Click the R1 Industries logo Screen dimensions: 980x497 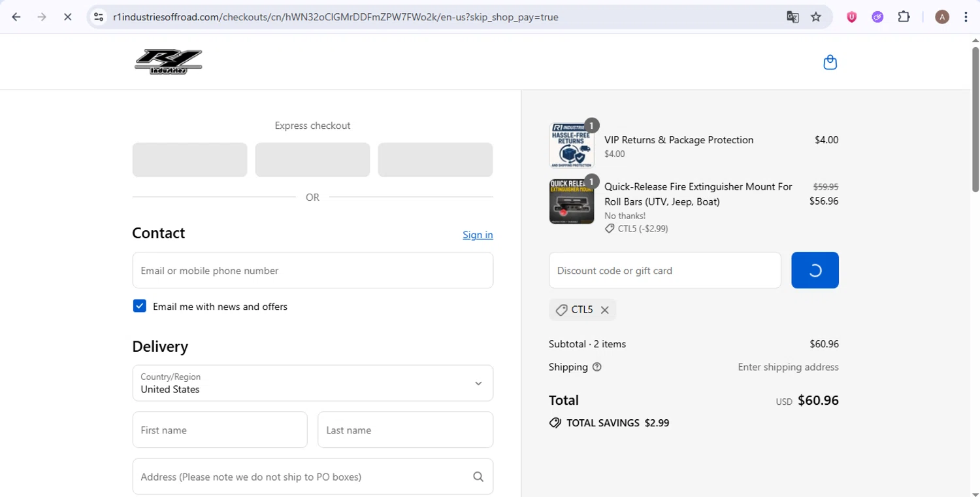169,62
